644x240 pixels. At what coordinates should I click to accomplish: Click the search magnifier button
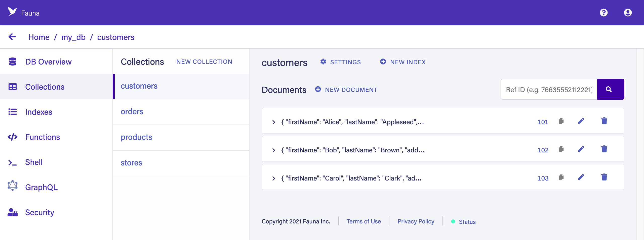610,89
